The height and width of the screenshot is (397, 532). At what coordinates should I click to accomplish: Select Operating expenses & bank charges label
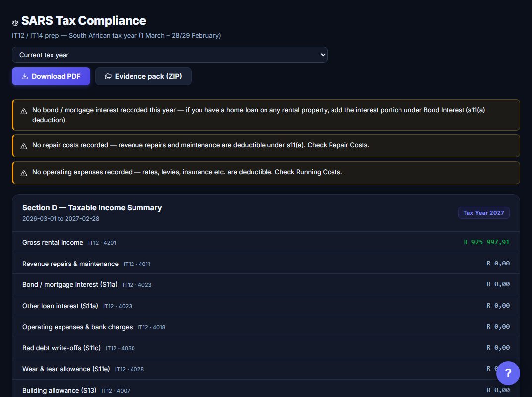pyautogui.click(x=77, y=327)
